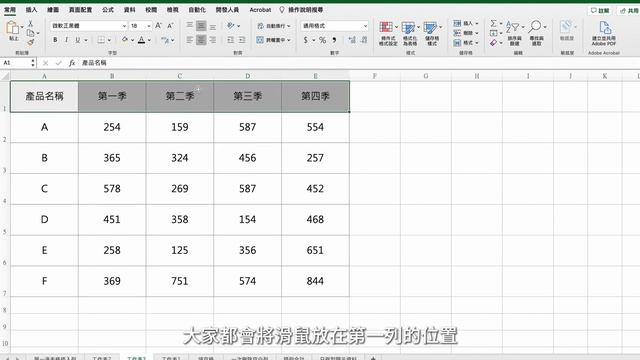The image size is (640, 360).
Task: Click the increase indent icon
Action: coord(242,40)
